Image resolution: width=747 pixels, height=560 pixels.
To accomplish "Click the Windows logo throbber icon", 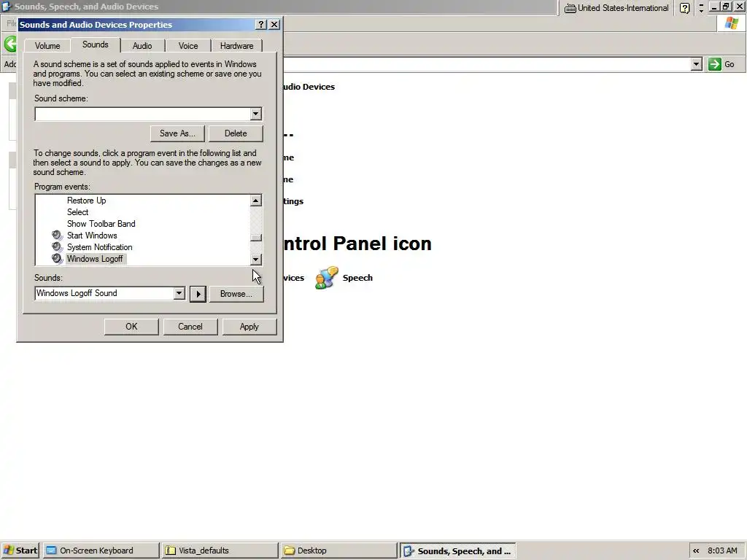I will coord(731,23).
